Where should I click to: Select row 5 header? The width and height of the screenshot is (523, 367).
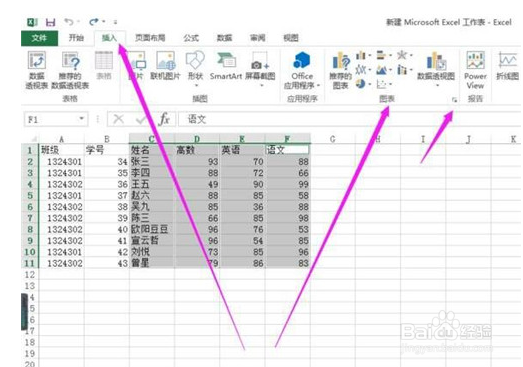[x=30, y=196]
